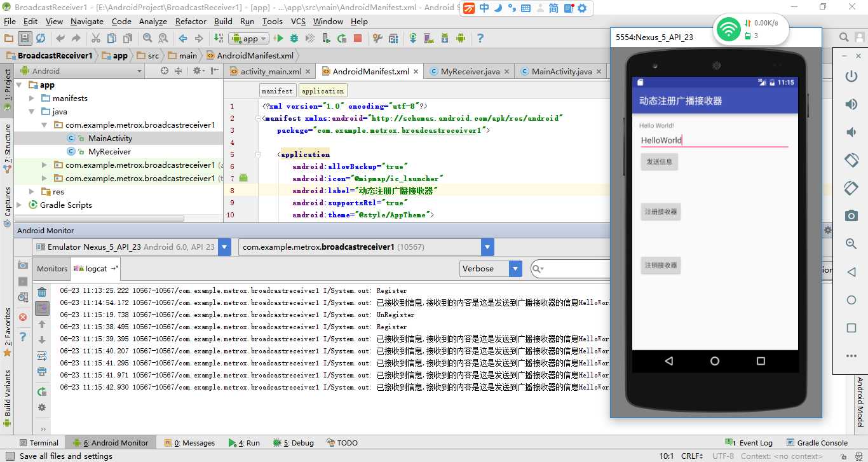Switch to the MyReceiver.java editor tab

(470, 71)
